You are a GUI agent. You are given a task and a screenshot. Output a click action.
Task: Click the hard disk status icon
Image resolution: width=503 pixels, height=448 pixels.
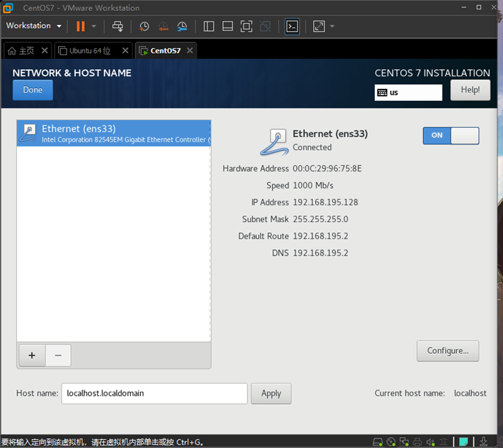tap(378, 442)
